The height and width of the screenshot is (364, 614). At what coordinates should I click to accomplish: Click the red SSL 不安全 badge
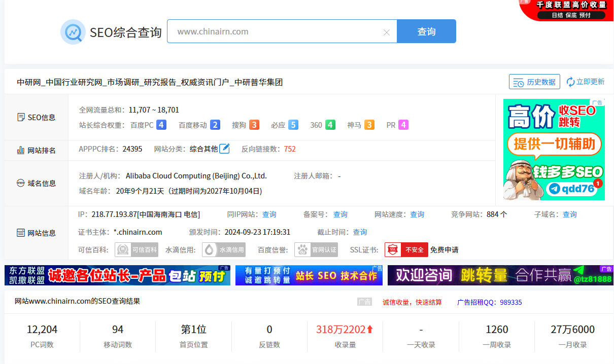[406, 249]
